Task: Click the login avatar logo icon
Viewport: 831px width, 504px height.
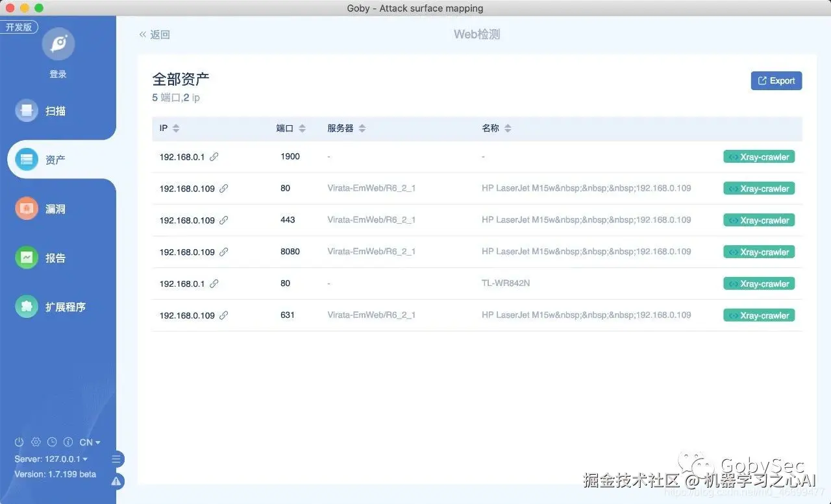Action: pos(58,44)
